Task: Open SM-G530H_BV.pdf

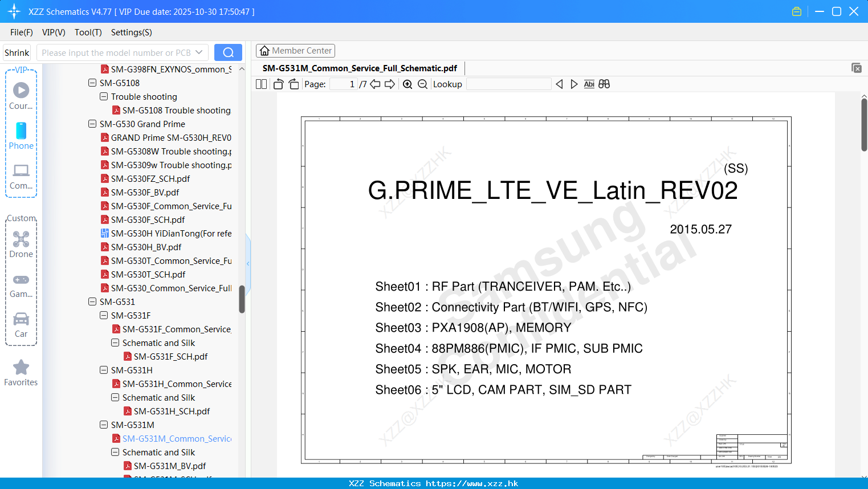Action: pyautogui.click(x=141, y=247)
